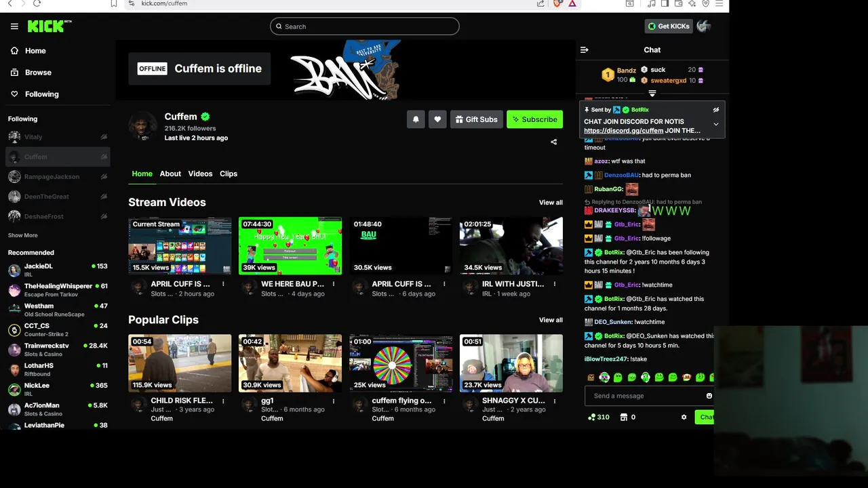Open Trainwreckstv recommended channel
The height and width of the screenshot is (488, 868).
point(58,350)
